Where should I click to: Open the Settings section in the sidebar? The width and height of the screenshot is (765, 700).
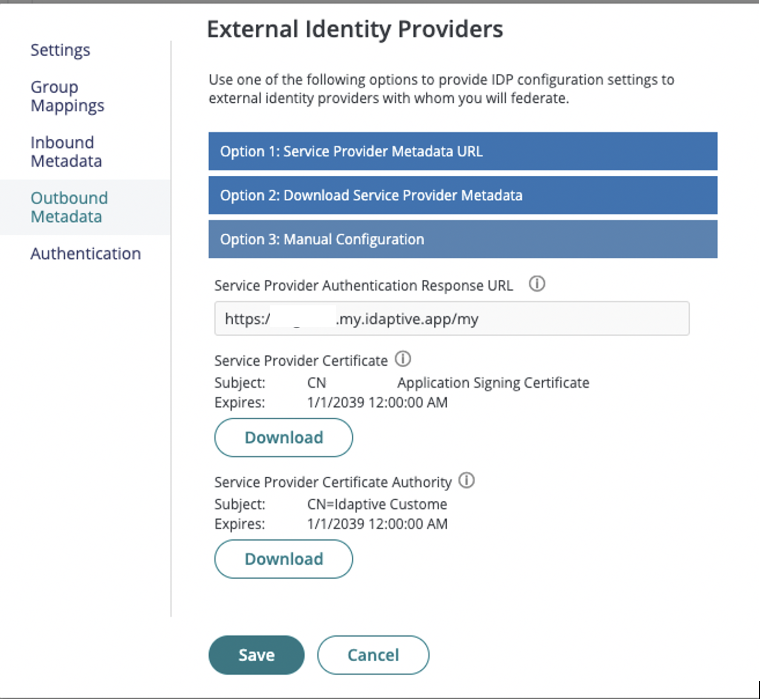60,49
